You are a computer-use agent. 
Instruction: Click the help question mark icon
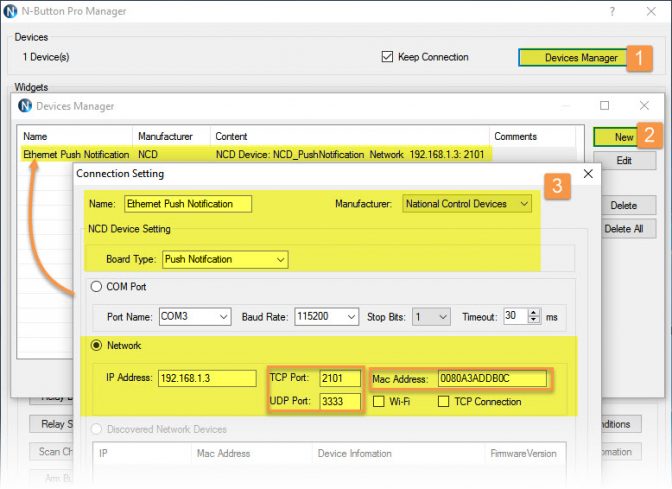point(612,11)
